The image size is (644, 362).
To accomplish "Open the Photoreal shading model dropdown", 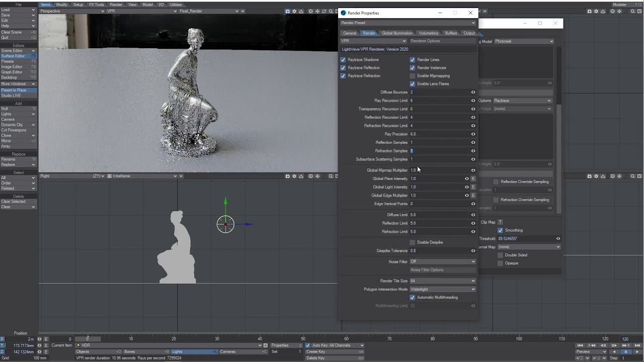I will pos(524,41).
